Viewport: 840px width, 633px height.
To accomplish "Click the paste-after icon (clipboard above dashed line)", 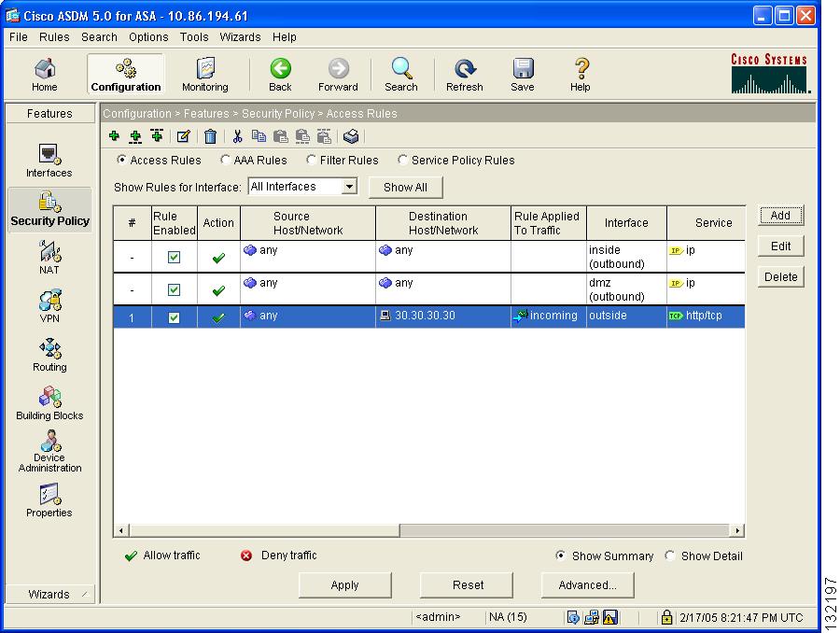I will [x=302, y=136].
